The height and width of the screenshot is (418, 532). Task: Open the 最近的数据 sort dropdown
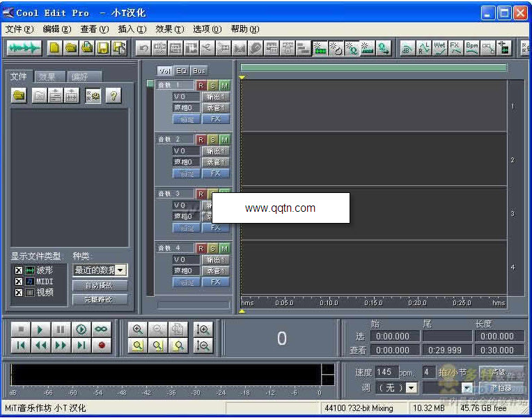coord(120,270)
